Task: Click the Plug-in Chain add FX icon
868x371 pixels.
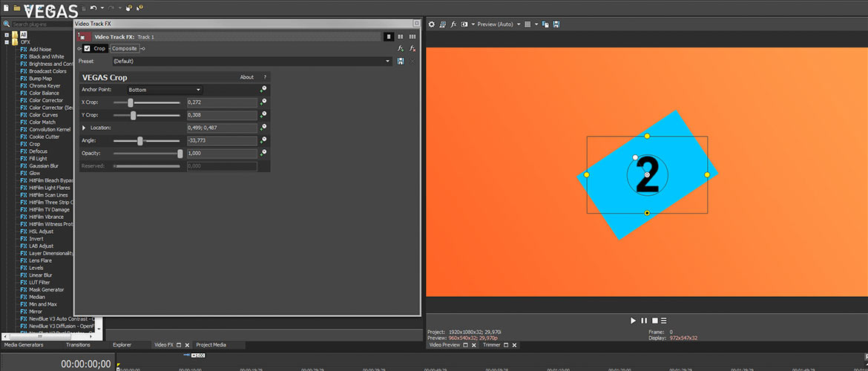Action: click(401, 48)
